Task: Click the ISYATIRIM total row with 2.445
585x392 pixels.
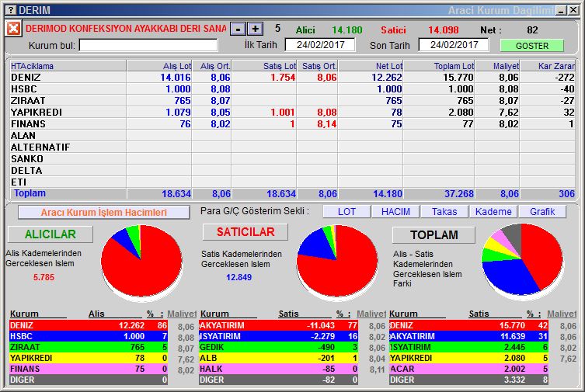Action: (468, 347)
